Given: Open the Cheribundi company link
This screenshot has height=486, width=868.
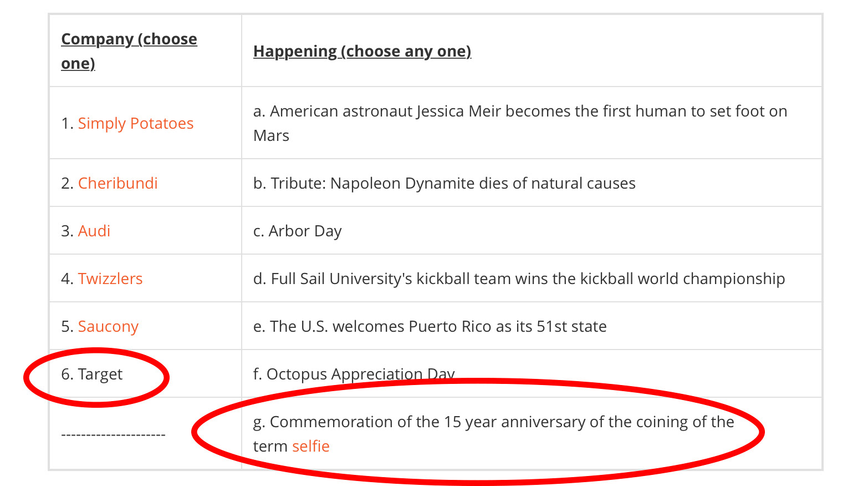Looking at the screenshot, I should pyautogui.click(x=118, y=183).
